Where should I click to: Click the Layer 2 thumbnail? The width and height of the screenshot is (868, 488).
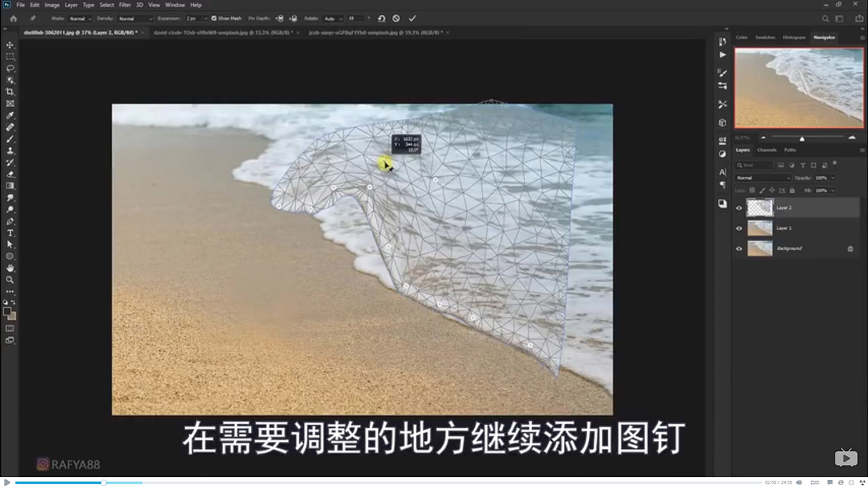click(759, 207)
